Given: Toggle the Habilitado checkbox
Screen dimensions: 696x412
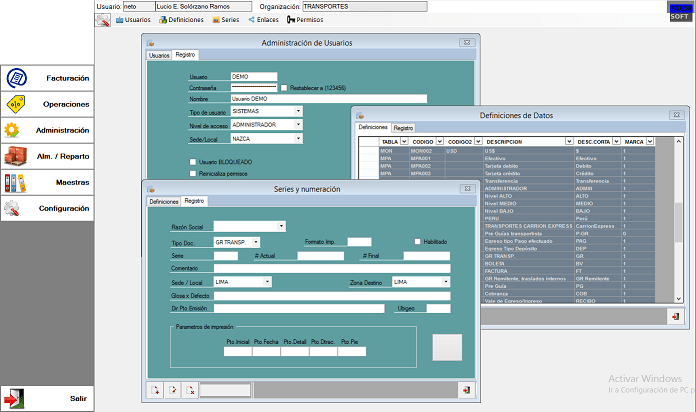Looking at the screenshot, I should [x=417, y=241].
